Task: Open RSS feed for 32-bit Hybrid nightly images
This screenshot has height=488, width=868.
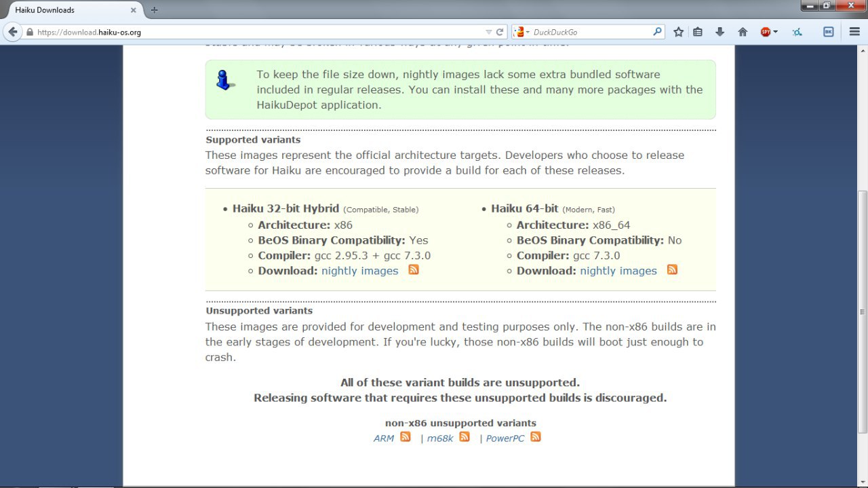Action: (414, 270)
